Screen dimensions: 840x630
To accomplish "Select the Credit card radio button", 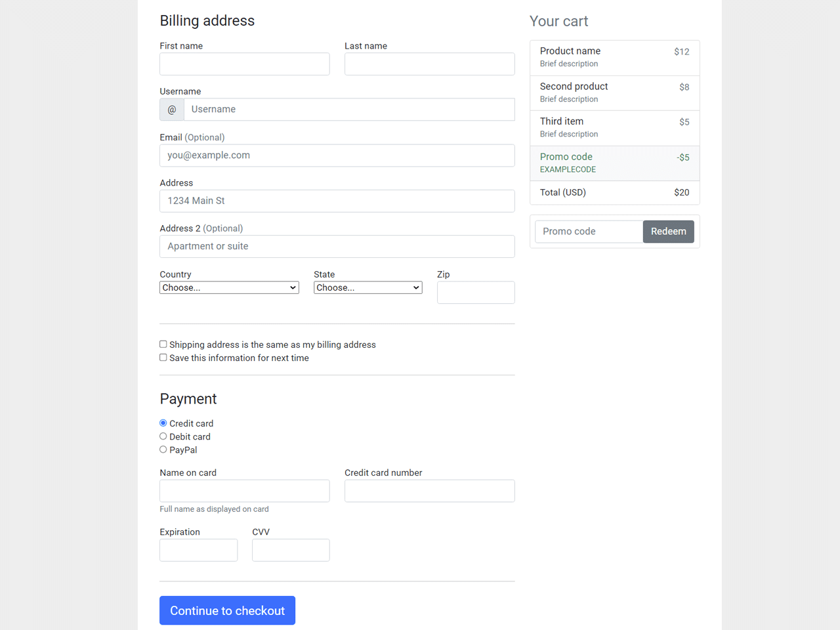I will point(163,423).
